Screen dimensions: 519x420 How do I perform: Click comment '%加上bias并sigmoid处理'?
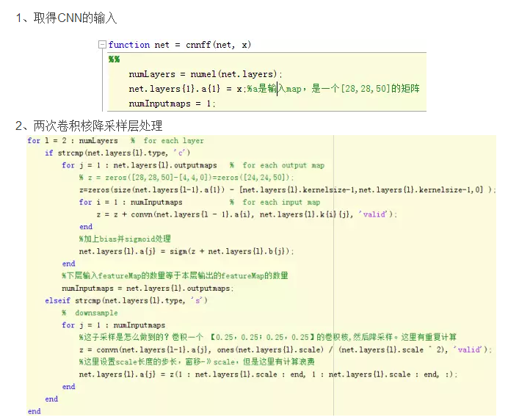[125, 239]
